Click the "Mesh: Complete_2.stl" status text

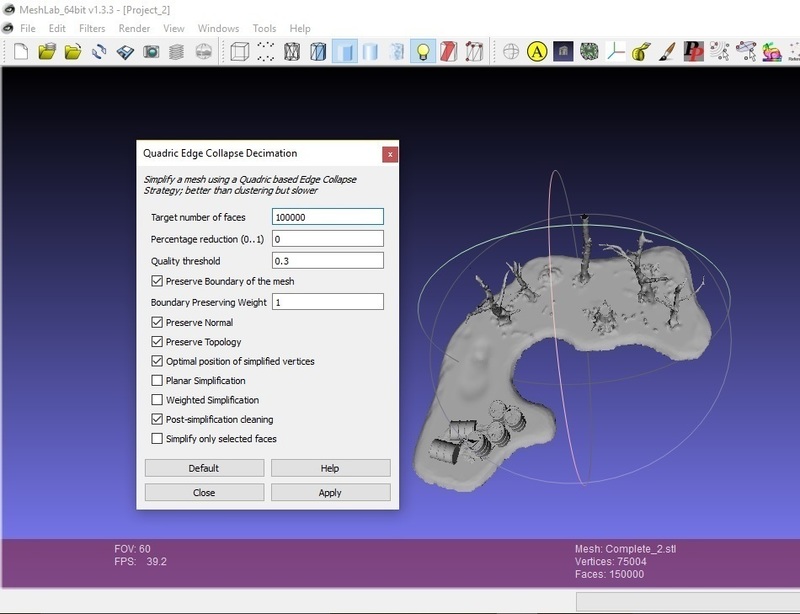[x=625, y=549]
